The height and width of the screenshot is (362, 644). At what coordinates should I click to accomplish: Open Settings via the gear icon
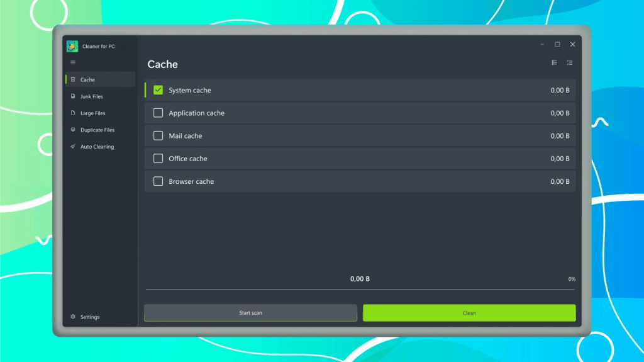coord(73,317)
